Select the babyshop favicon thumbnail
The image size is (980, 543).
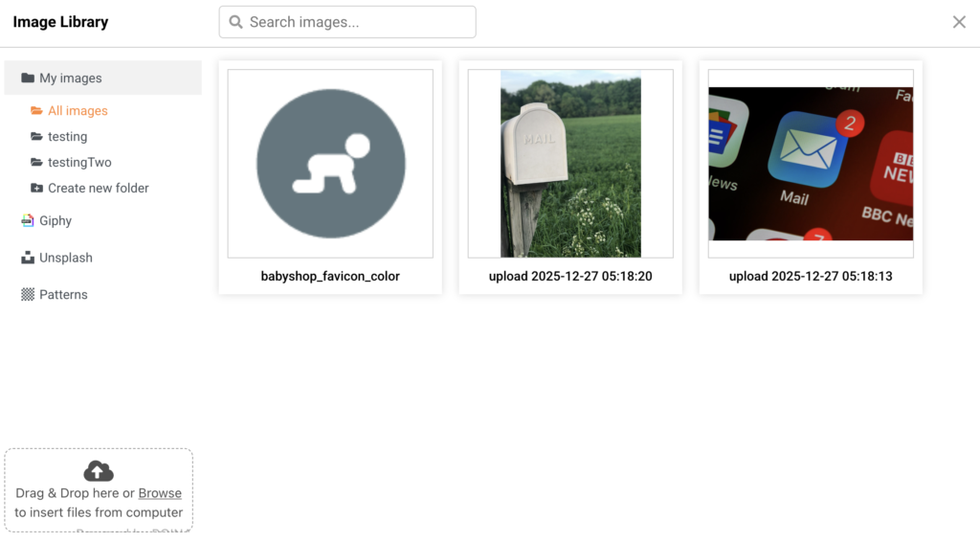(330, 163)
